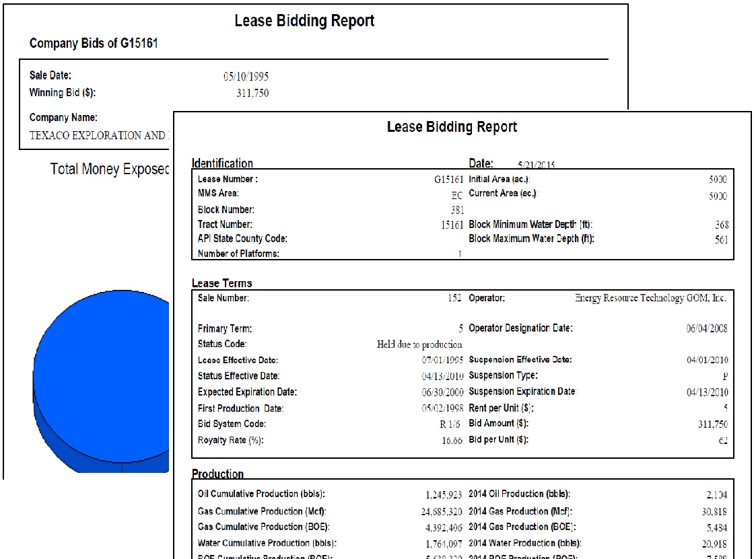Select the Initial Area value '5000'
This screenshot has height=559, width=756.
[x=718, y=179]
